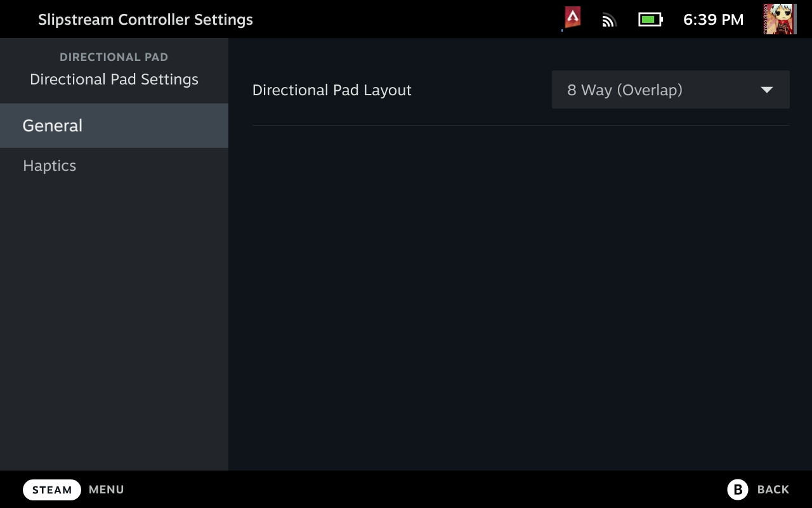The height and width of the screenshot is (508, 812).
Task: Click the Slipstream Controller Settings title
Action: pyautogui.click(x=145, y=20)
